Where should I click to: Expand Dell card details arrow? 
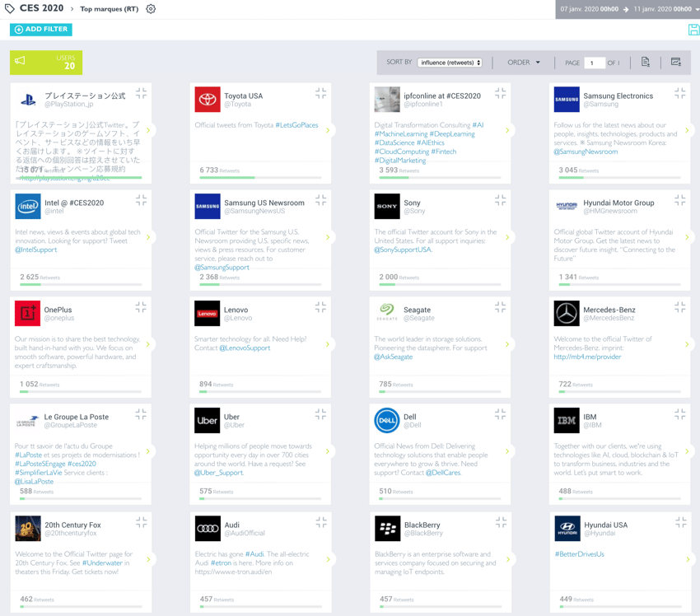tap(507, 452)
